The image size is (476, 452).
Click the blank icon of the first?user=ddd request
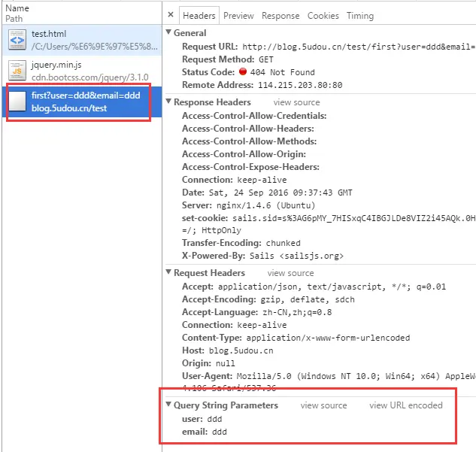click(x=17, y=102)
